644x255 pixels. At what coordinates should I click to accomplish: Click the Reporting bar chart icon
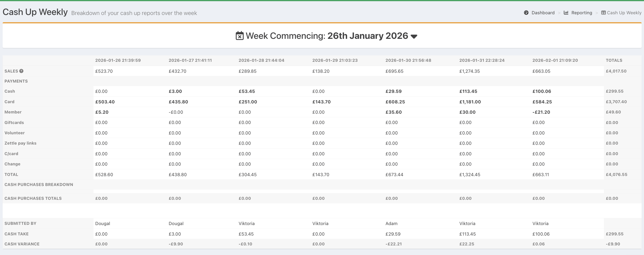pos(566,13)
